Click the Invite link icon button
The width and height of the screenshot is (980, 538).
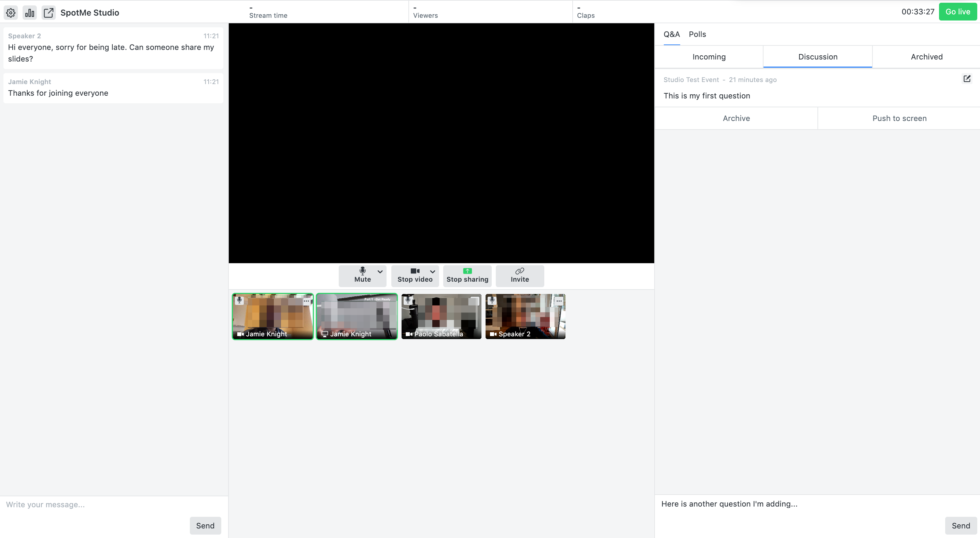pyautogui.click(x=520, y=275)
